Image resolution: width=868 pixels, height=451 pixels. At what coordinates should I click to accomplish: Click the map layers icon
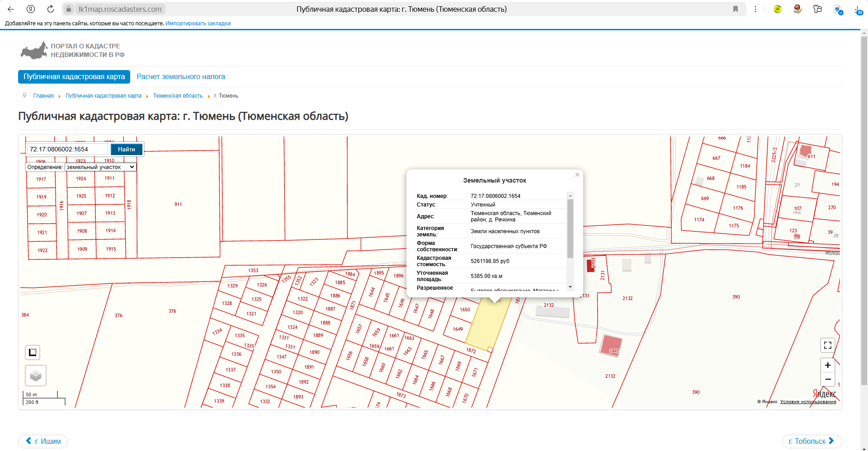point(36,376)
